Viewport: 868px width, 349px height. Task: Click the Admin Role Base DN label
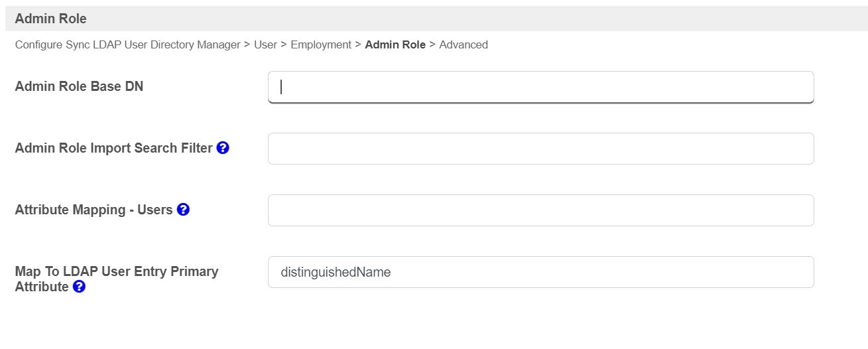coord(79,86)
